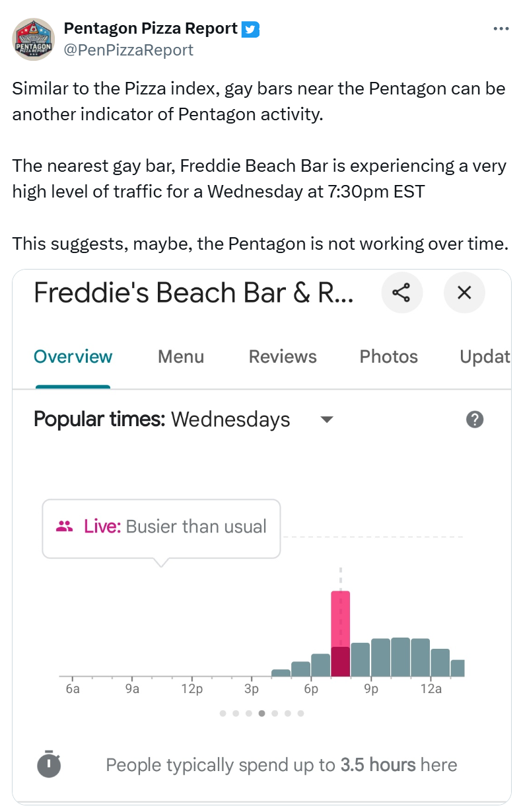Click the people icon in Live tooltip
Image resolution: width=519 pixels, height=812 pixels.
(65, 527)
